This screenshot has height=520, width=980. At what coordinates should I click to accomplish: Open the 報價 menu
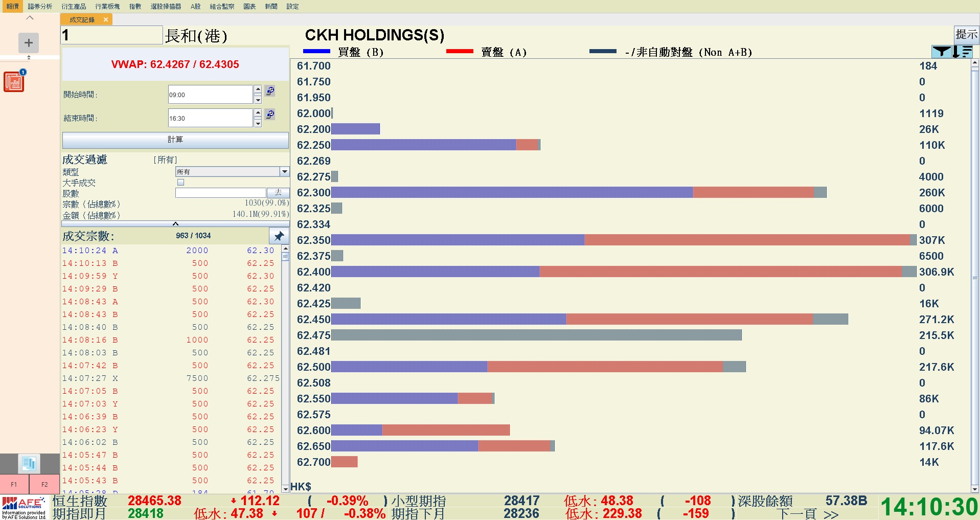click(x=12, y=6)
